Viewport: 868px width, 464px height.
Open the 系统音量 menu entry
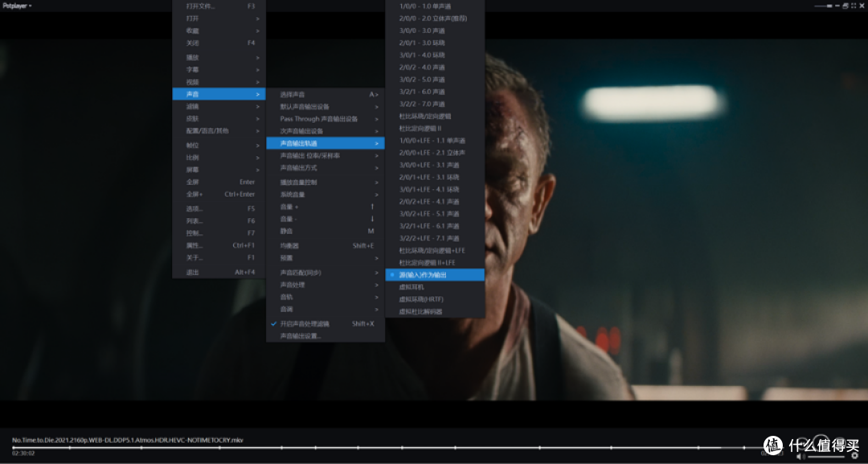coord(325,195)
